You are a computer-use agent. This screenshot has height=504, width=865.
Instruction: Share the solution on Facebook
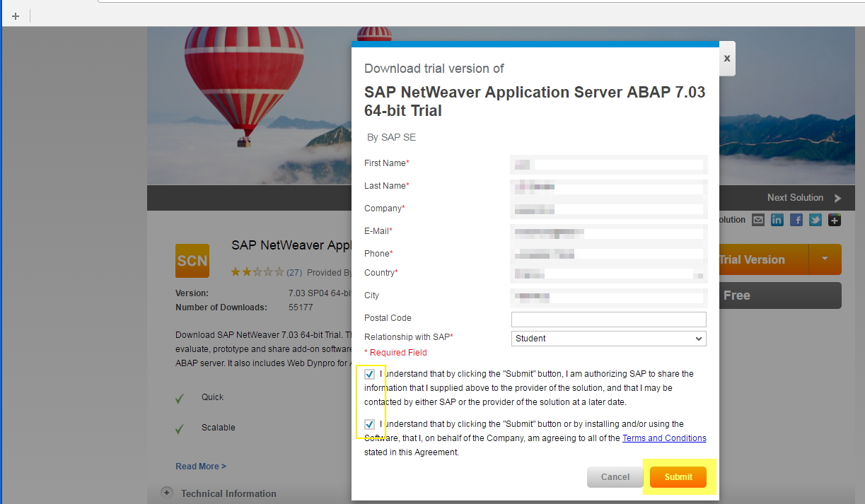[796, 220]
